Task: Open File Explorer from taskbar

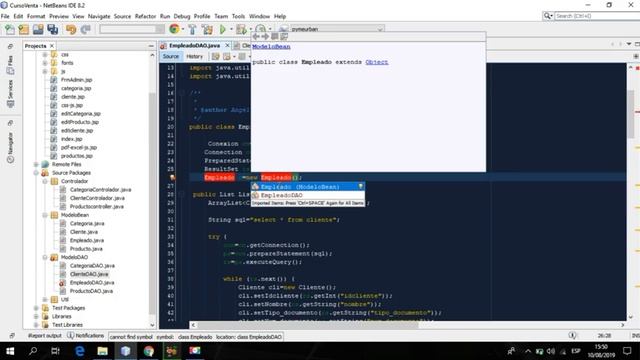Action: pos(102,351)
